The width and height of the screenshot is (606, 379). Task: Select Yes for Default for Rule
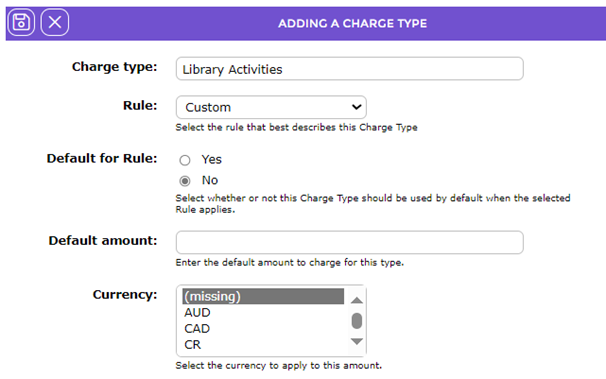coord(185,160)
